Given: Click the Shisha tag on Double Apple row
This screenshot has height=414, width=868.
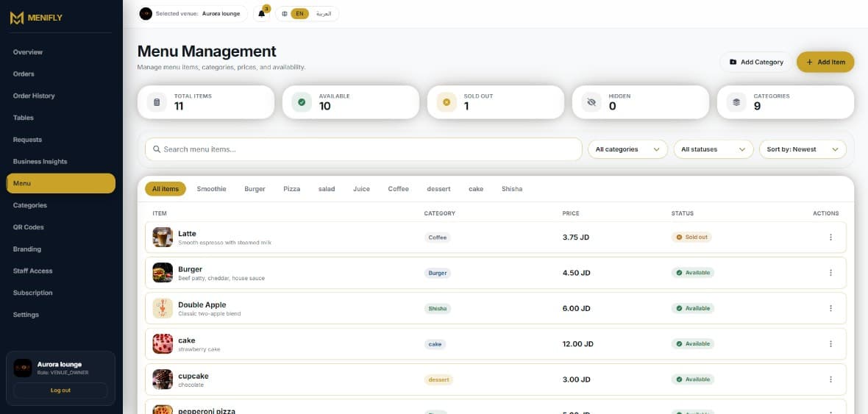Looking at the screenshot, I should pyautogui.click(x=438, y=308).
